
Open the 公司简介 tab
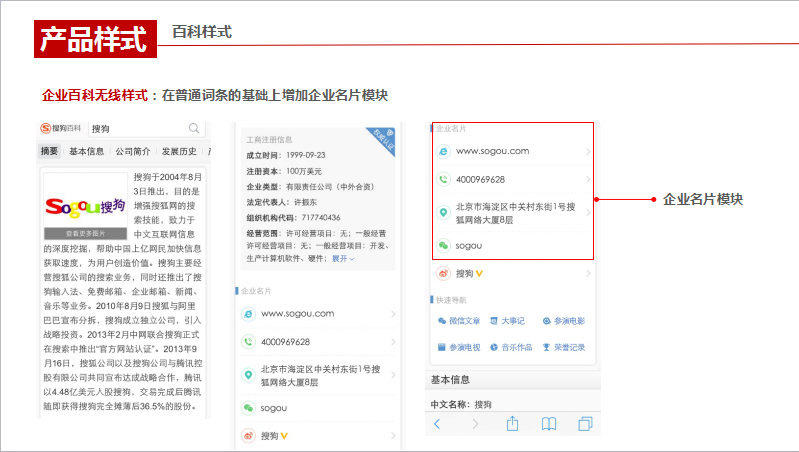pos(132,151)
